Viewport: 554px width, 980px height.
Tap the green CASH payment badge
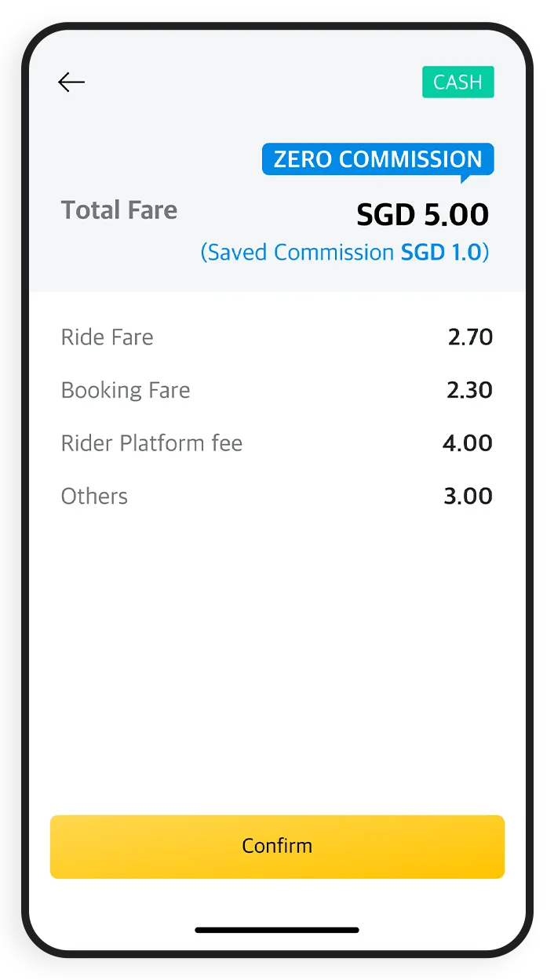tap(457, 82)
